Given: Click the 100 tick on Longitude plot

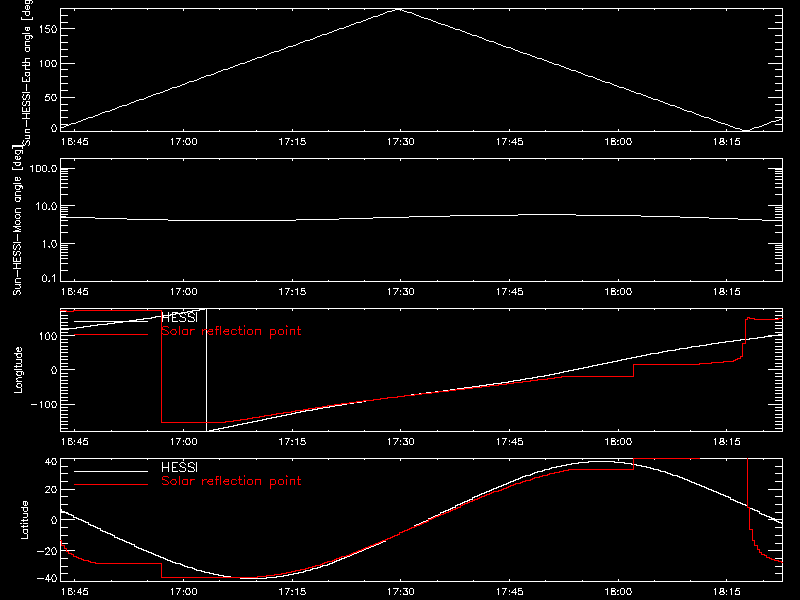Looking at the screenshot, I should pos(47,336).
